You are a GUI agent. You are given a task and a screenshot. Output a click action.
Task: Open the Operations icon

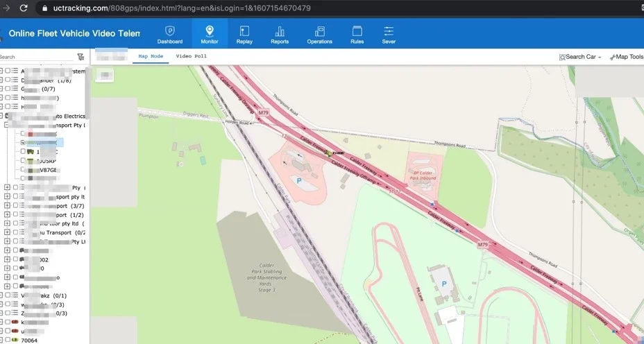319,31
